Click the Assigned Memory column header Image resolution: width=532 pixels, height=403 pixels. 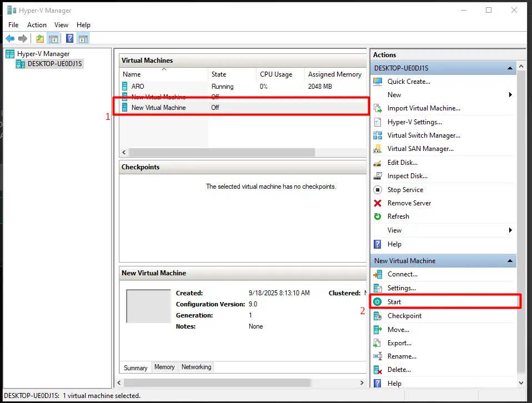pyautogui.click(x=335, y=74)
